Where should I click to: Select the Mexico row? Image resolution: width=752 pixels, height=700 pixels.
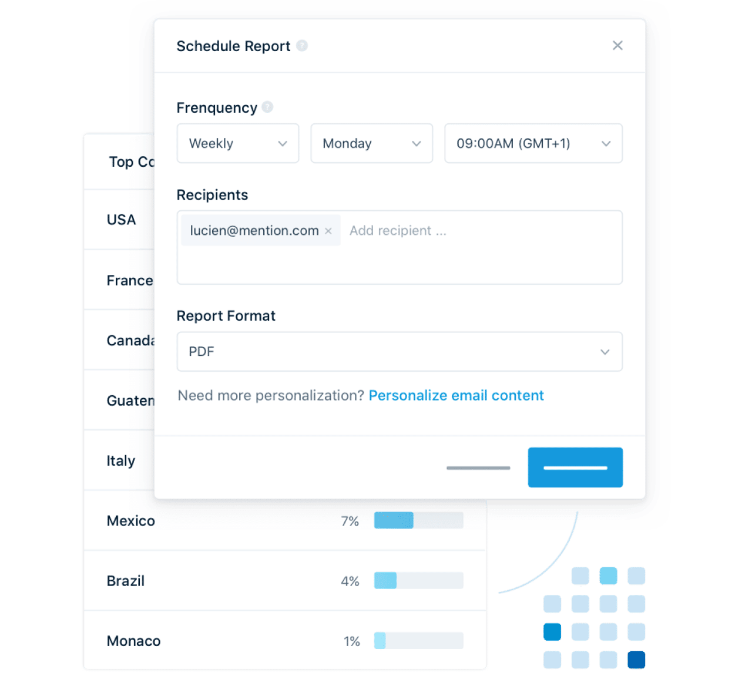285,521
